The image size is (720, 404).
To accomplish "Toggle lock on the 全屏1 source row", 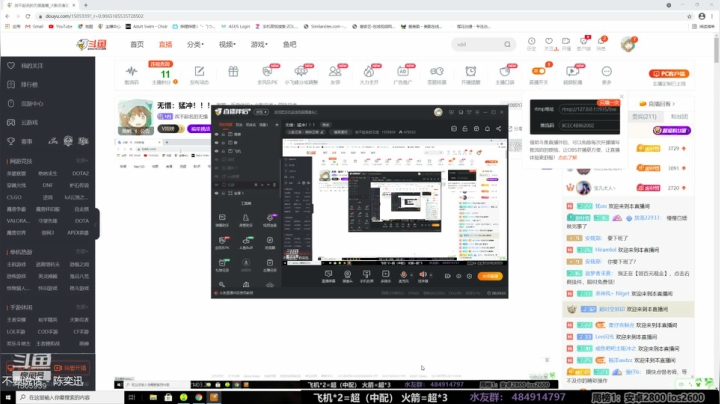I will pos(224,193).
